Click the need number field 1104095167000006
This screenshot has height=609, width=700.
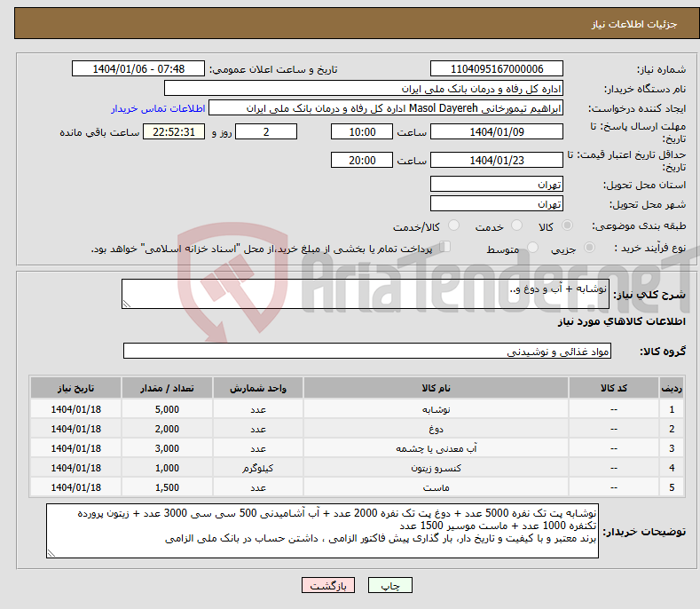point(497,69)
